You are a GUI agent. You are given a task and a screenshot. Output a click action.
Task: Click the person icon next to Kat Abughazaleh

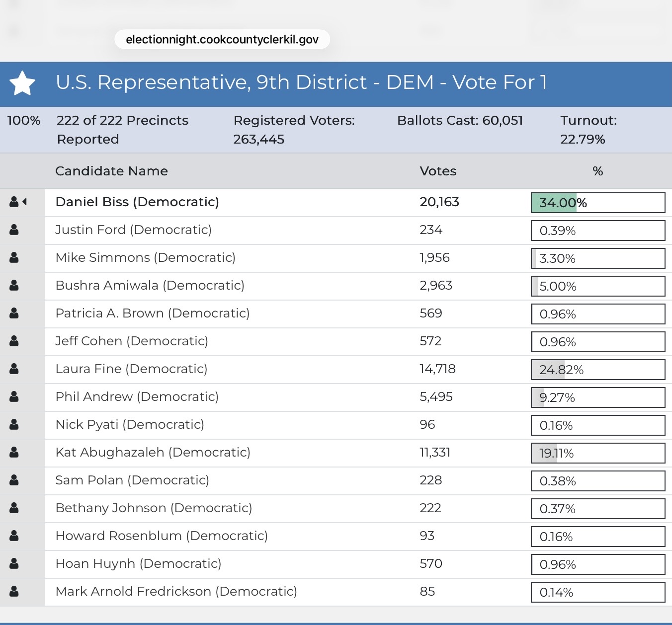tap(14, 452)
